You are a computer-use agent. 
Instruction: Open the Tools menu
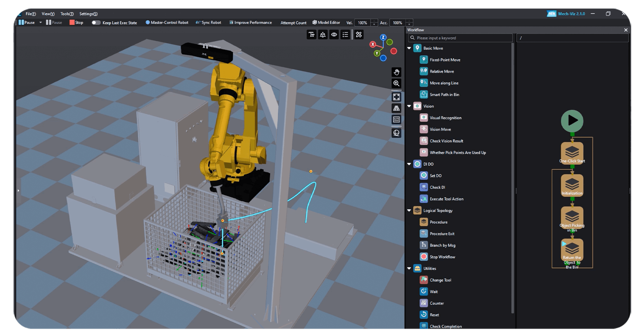(x=67, y=14)
